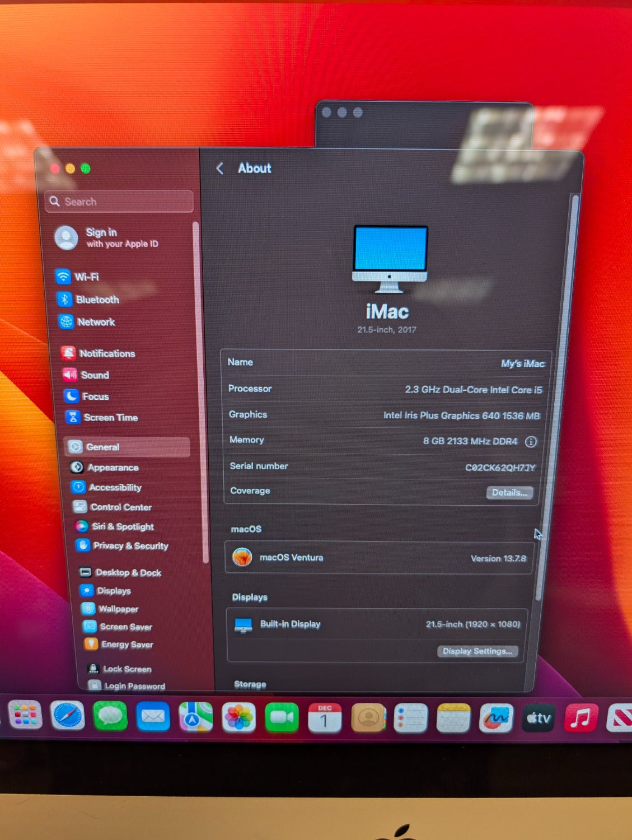The image size is (632, 840).
Task: Click the memory info icon
Action: pyautogui.click(x=531, y=442)
